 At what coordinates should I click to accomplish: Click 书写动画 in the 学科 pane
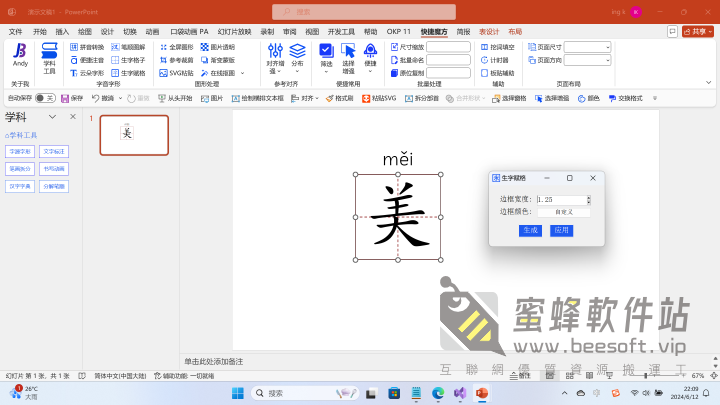point(54,169)
